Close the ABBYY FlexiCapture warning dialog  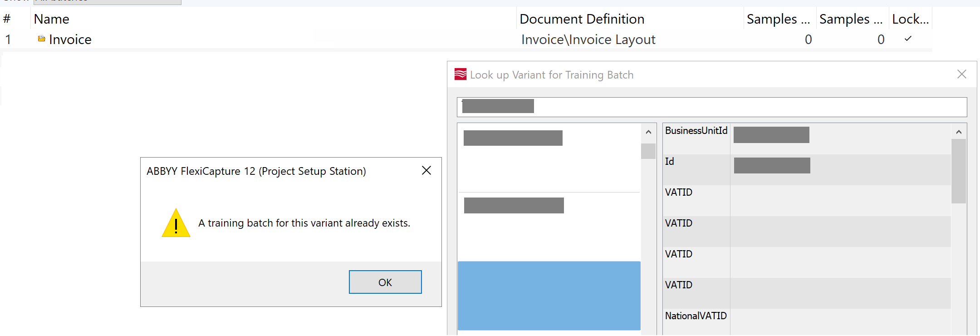click(x=426, y=170)
